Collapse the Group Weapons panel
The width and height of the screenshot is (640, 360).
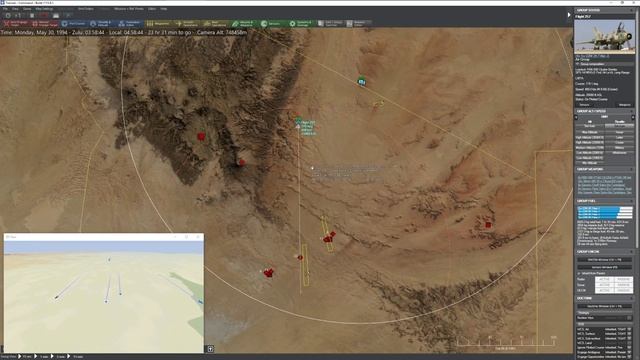point(632,169)
